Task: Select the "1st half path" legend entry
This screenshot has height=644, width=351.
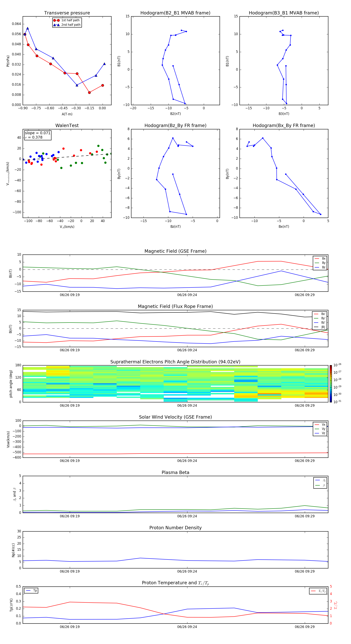Action: (67, 20)
